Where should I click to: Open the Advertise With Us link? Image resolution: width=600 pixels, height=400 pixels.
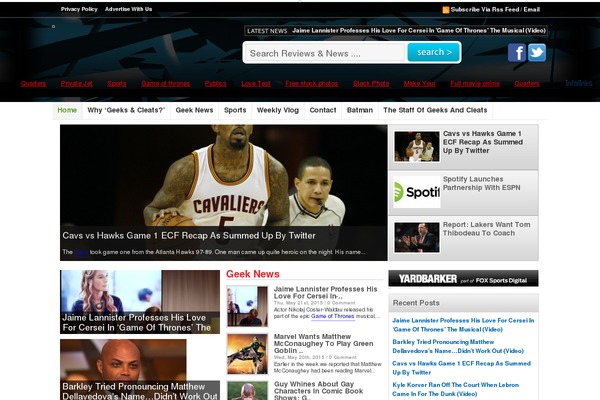(129, 9)
